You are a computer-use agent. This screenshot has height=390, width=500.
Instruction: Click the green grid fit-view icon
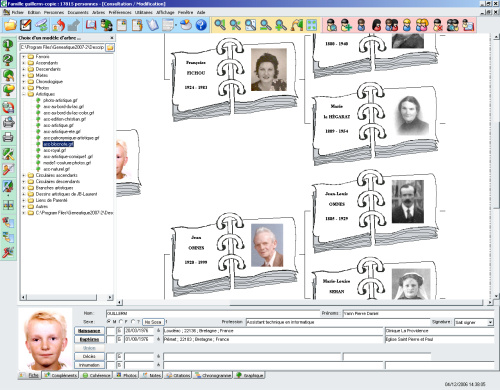click(312, 25)
